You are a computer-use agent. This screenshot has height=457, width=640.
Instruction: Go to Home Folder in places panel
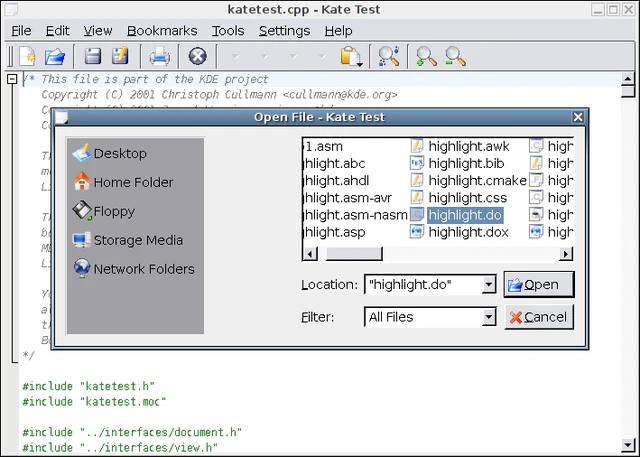pyautogui.click(x=123, y=182)
